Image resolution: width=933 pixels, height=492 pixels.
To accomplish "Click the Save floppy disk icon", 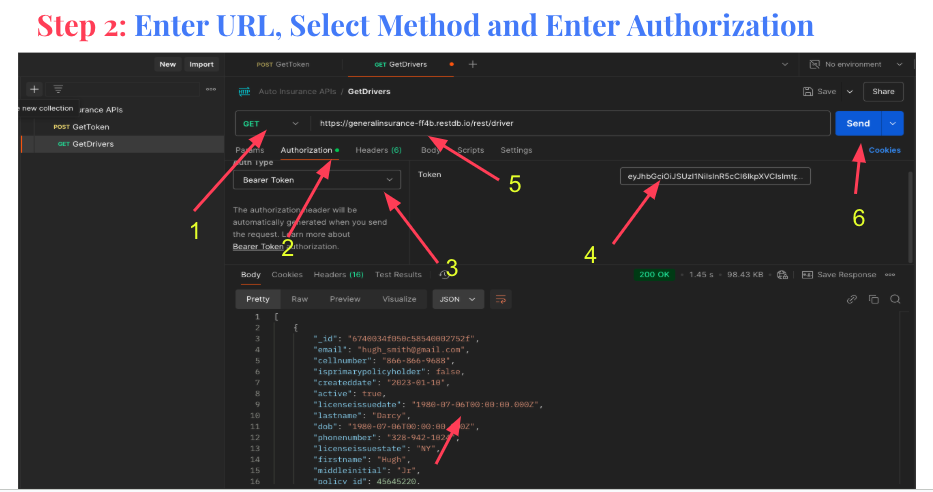I will coord(807,92).
